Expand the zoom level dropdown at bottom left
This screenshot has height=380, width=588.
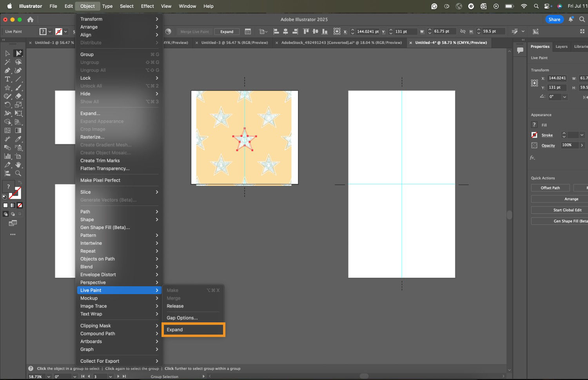(49, 376)
